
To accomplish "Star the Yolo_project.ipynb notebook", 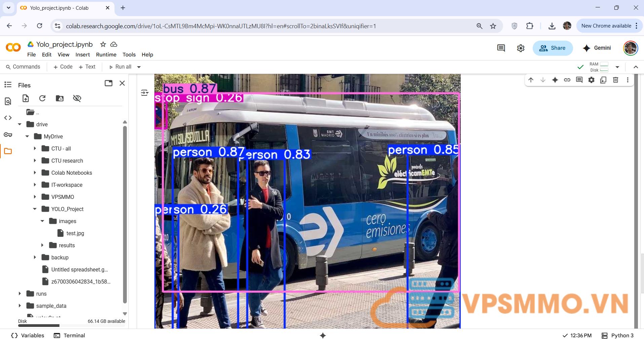I will click(x=103, y=44).
